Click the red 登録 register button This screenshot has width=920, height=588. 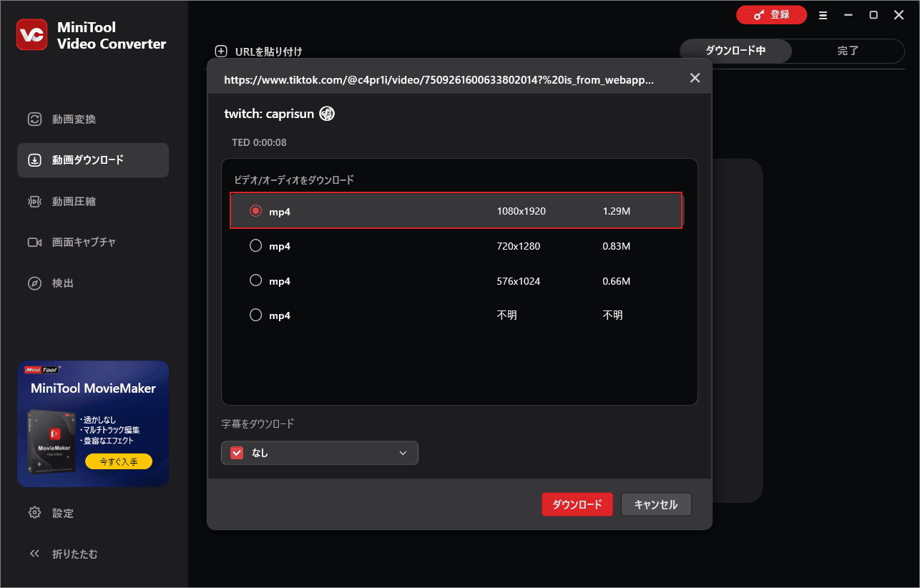tap(771, 15)
